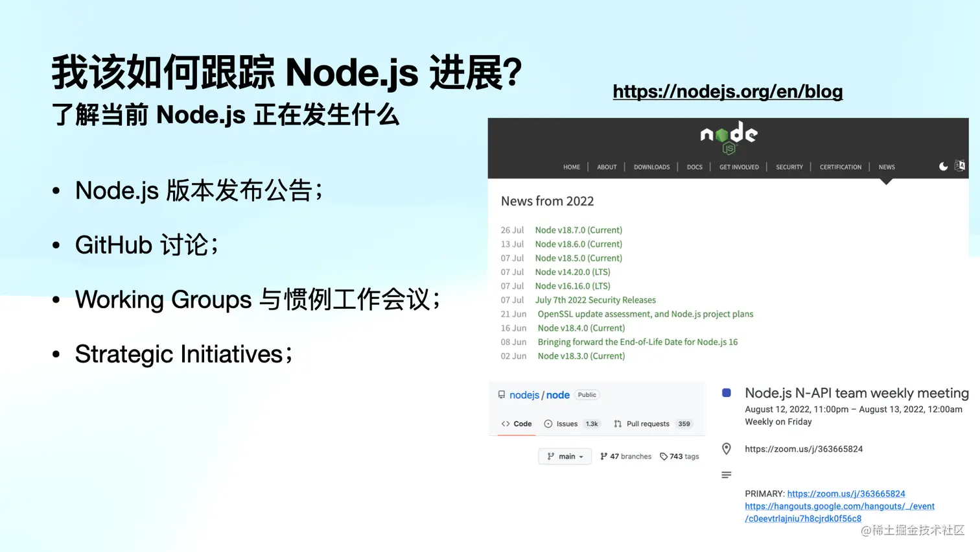
Task: Click the News from 2022 heading
Action: pyautogui.click(x=548, y=201)
